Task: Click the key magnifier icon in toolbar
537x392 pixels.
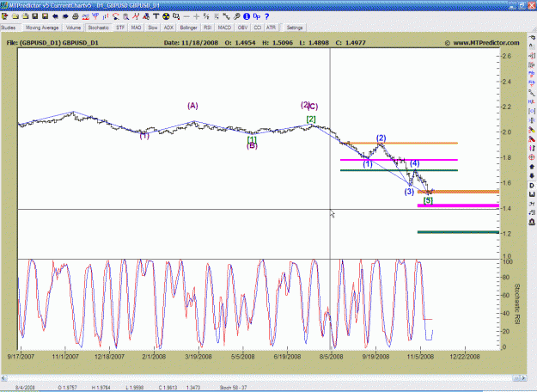Action: 236,16
